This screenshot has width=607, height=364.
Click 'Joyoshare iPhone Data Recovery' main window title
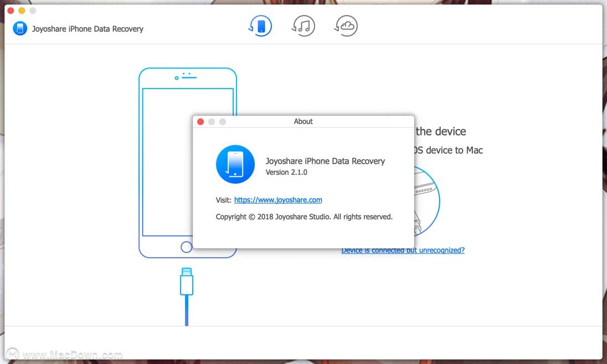coord(88,29)
